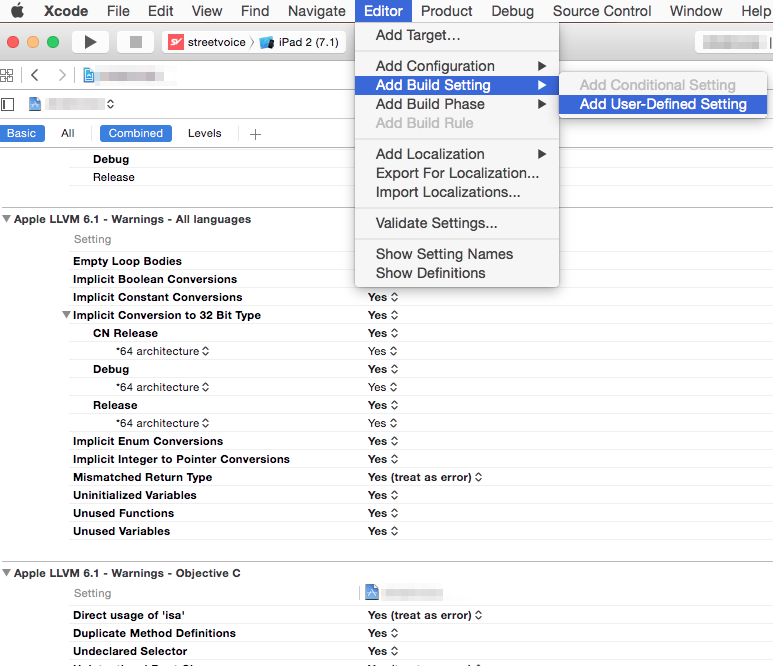773x666 pixels.
Task: Choose Add User-Defined Setting
Action: 662,104
